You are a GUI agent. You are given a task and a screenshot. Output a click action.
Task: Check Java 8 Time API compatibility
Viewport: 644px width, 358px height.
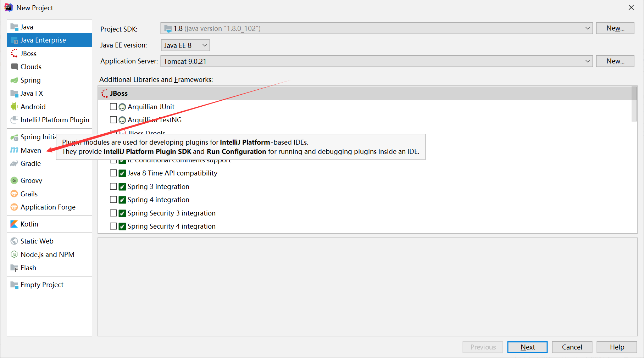pos(113,173)
